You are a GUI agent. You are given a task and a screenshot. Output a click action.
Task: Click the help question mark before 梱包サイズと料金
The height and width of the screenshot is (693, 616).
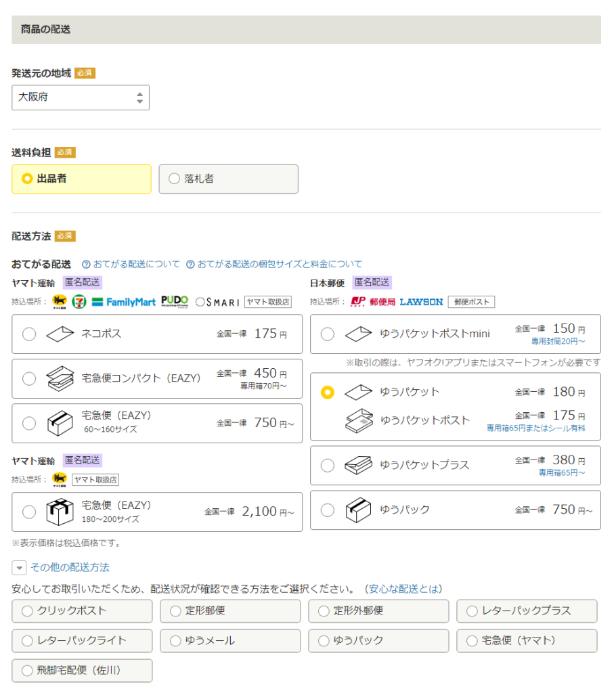(191, 265)
